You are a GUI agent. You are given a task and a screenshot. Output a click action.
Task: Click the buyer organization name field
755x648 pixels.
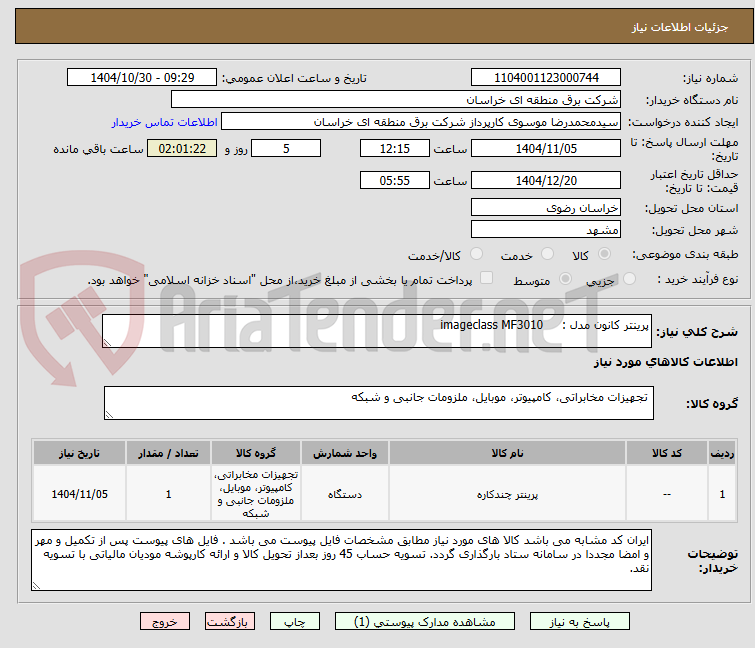click(x=396, y=100)
